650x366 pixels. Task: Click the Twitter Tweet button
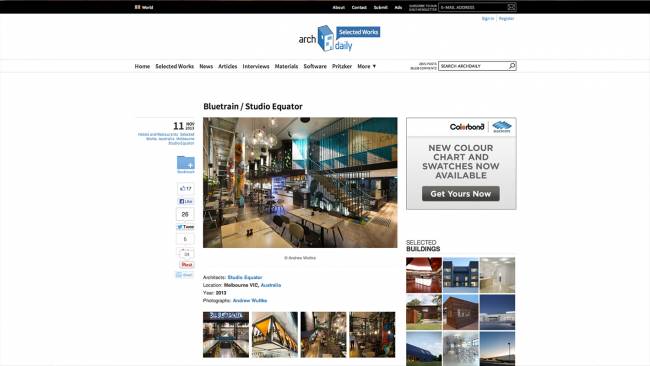point(185,227)
